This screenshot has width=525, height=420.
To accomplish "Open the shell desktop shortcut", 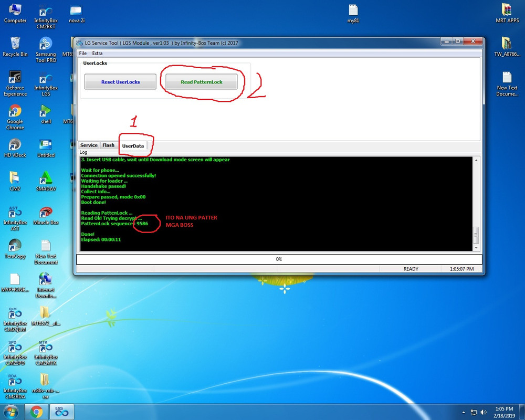I will 46,114.
